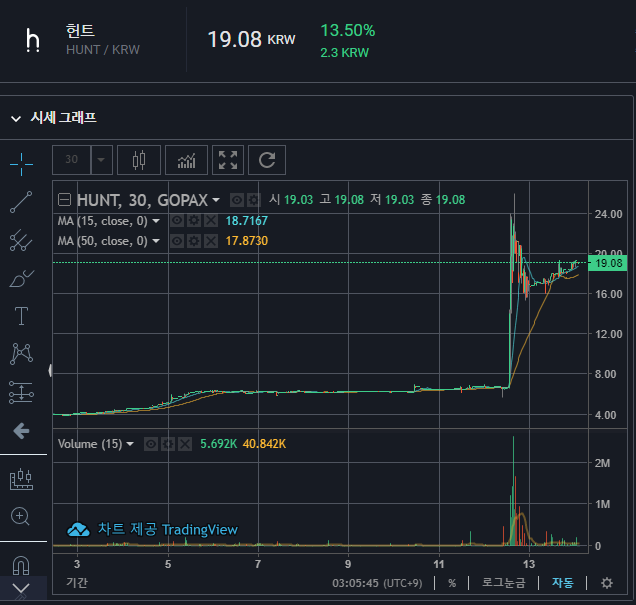Click the HUNT / KRW pair label
This screenshot has width=636, height=605.
(x=103, y=50)
